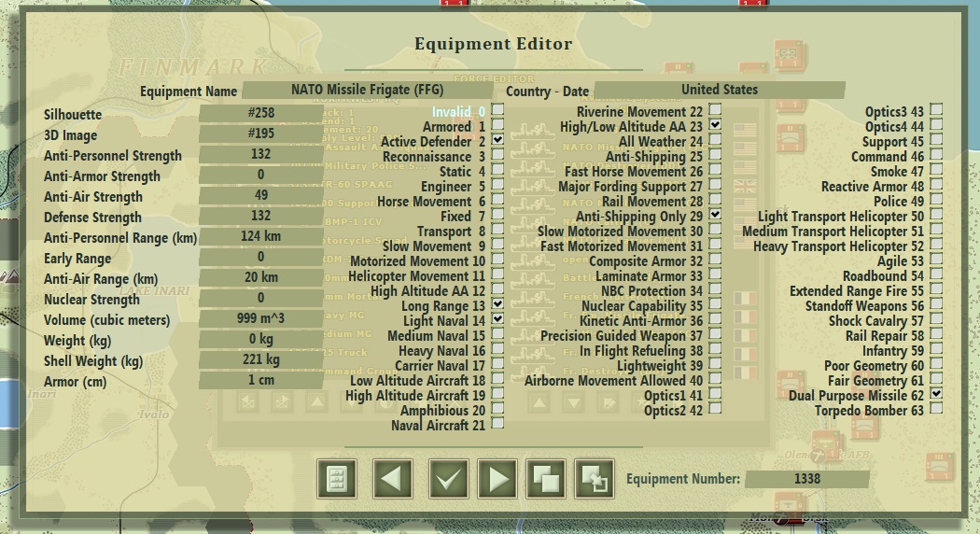Check Composite Armor 32
Screen dimensions: 980x534
click(715, 259)
